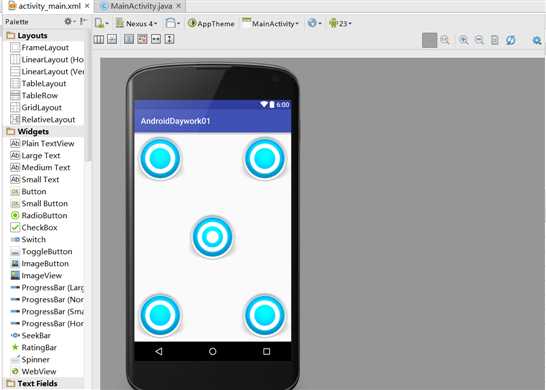The image size is (546, 390).
Task: Select the ImageView widget
Action: 36,275
